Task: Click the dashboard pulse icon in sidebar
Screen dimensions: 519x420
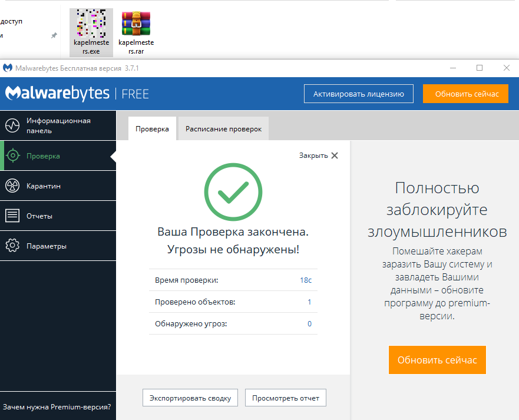Action: pyautogui.click(x=12, y=126)
